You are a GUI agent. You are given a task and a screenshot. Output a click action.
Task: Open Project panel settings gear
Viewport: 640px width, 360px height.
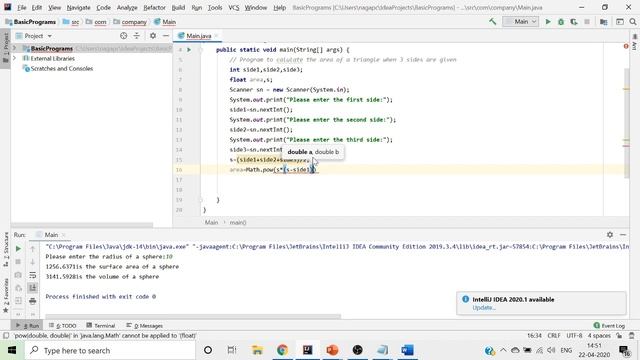[153, 36]
